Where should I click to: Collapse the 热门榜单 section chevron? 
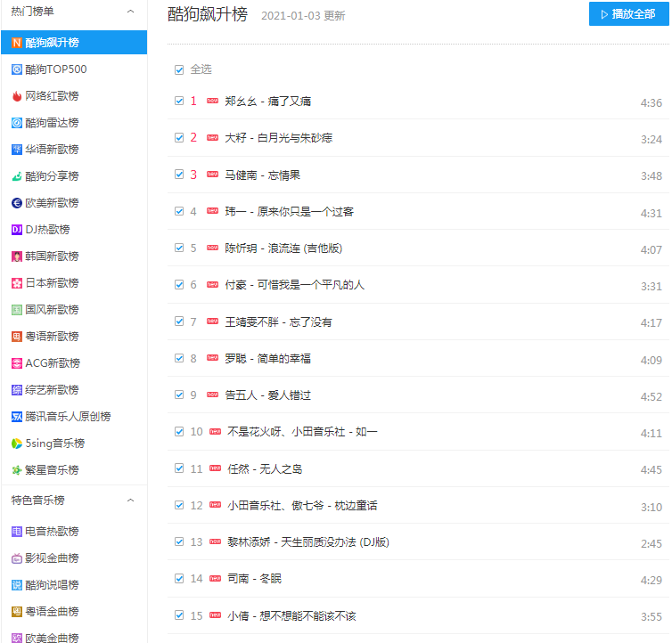click(131, 12)
